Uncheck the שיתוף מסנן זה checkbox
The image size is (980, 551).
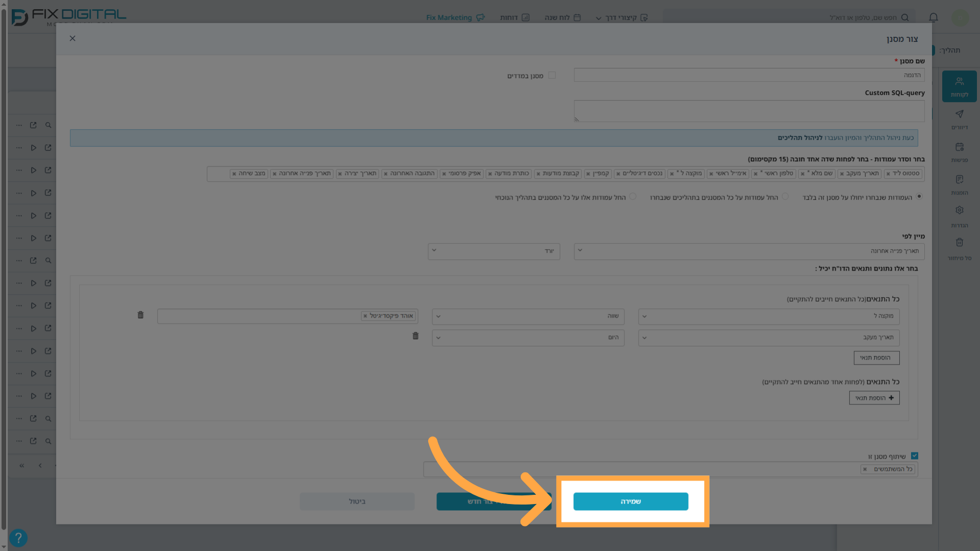point(915,456)
